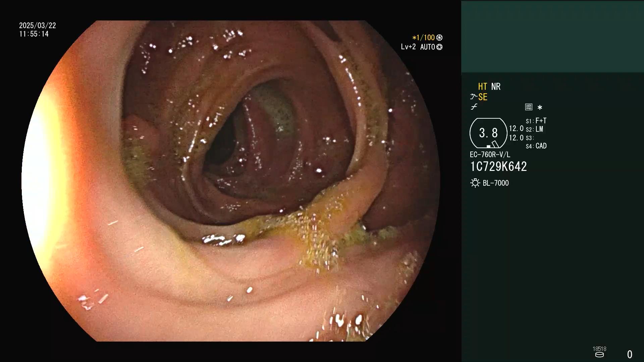Click the 18518 storage count
Viewport: 644px width, 362px height.
pyautogui.click(x=599, y=349)
